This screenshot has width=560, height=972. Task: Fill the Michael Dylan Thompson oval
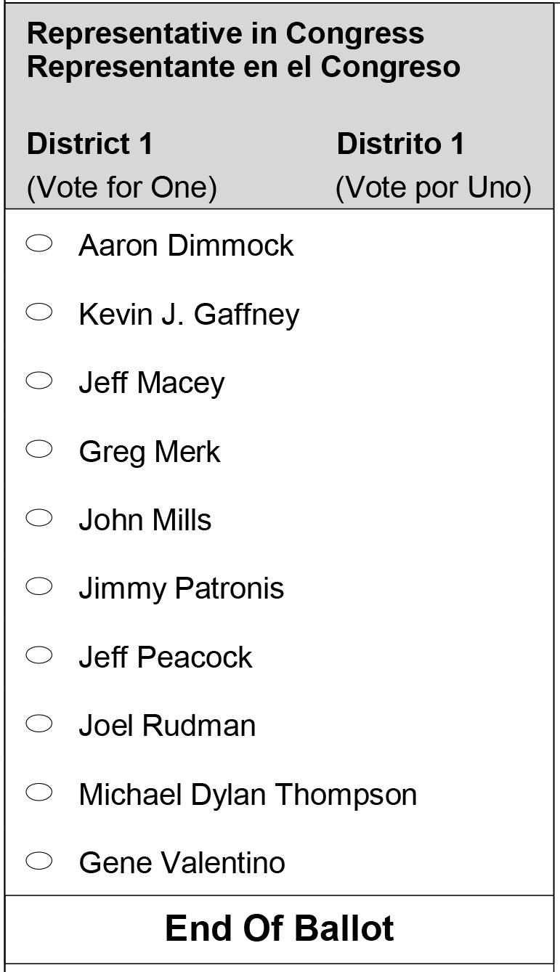coord(39,793)
